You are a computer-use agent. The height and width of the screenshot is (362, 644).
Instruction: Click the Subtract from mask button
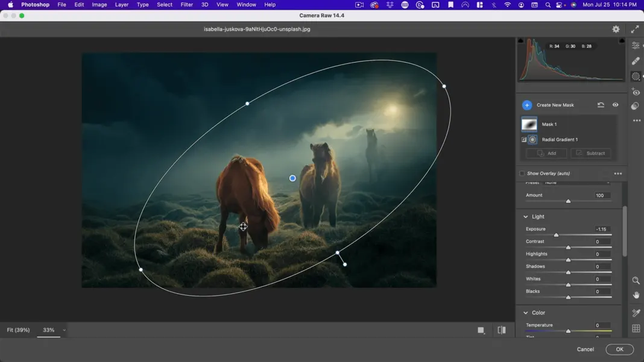[x=590, y=153]
